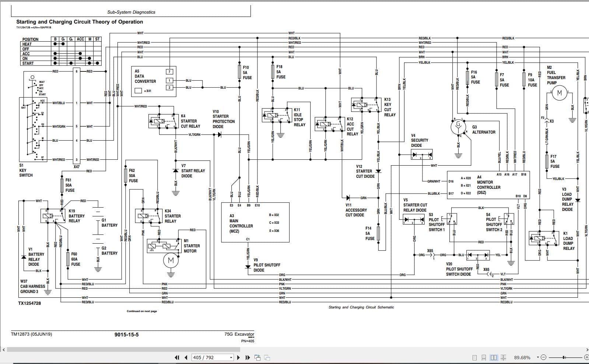
Task: Open the zoom level dropdown arrow
Action: pyautogui.click(x=538, y=357)
